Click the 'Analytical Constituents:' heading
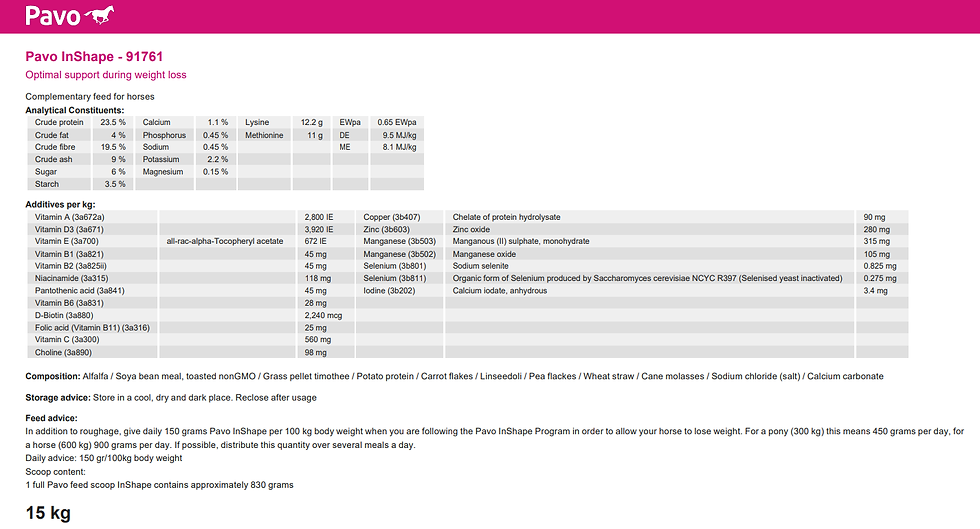 (x=74, y=110)
